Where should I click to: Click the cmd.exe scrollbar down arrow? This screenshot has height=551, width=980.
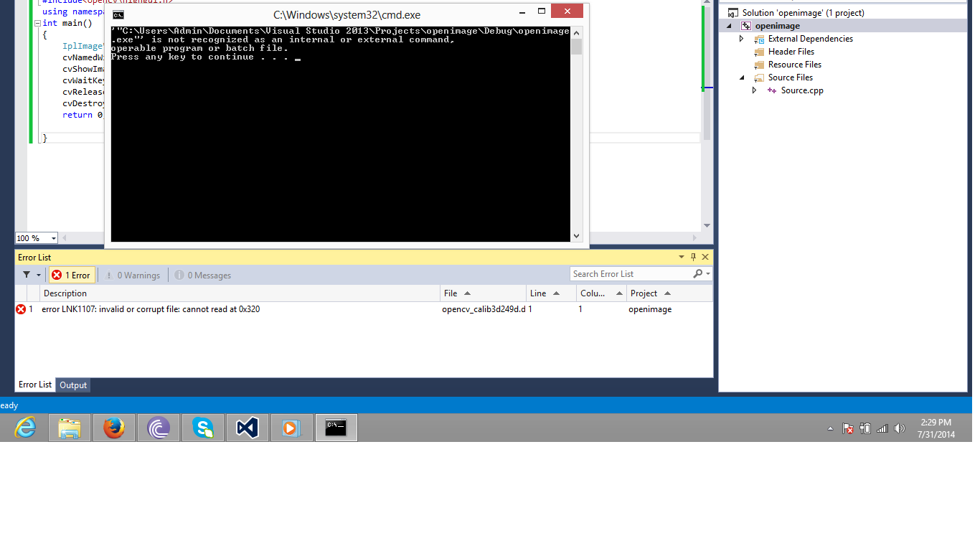(x=576, y=236)
